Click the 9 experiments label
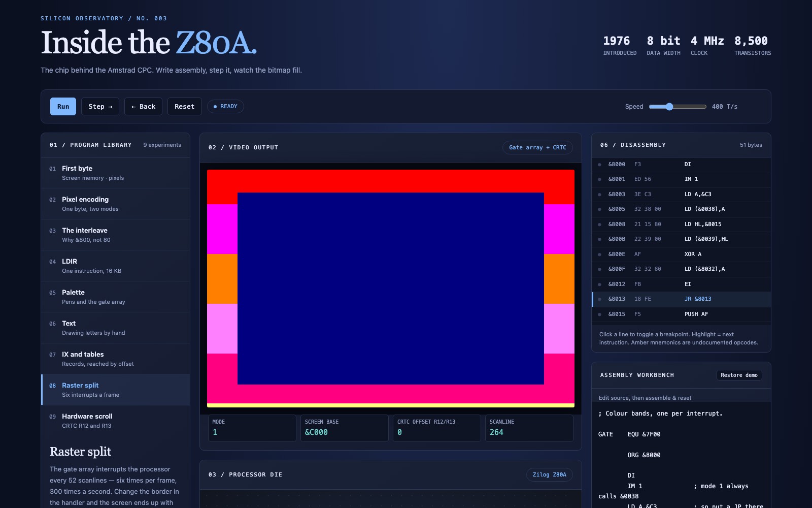Viewport: 812px width, 508px height. click(x=162, y=145)
